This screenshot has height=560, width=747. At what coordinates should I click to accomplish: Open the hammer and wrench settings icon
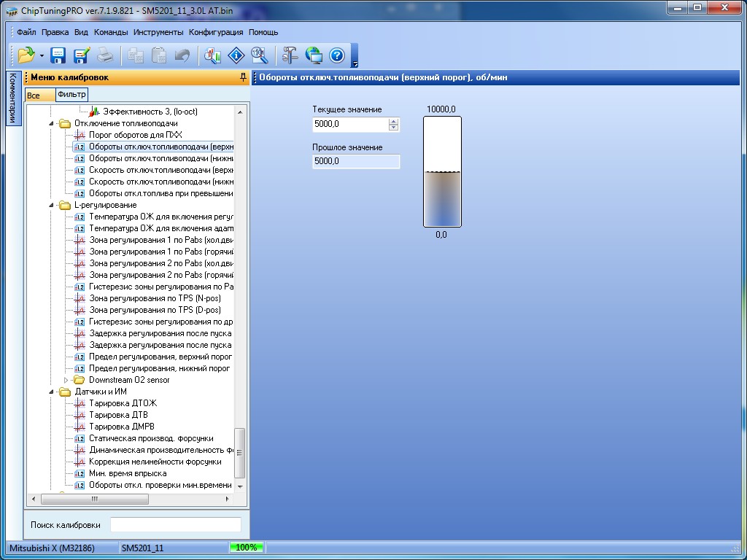(x=290, y=55)
